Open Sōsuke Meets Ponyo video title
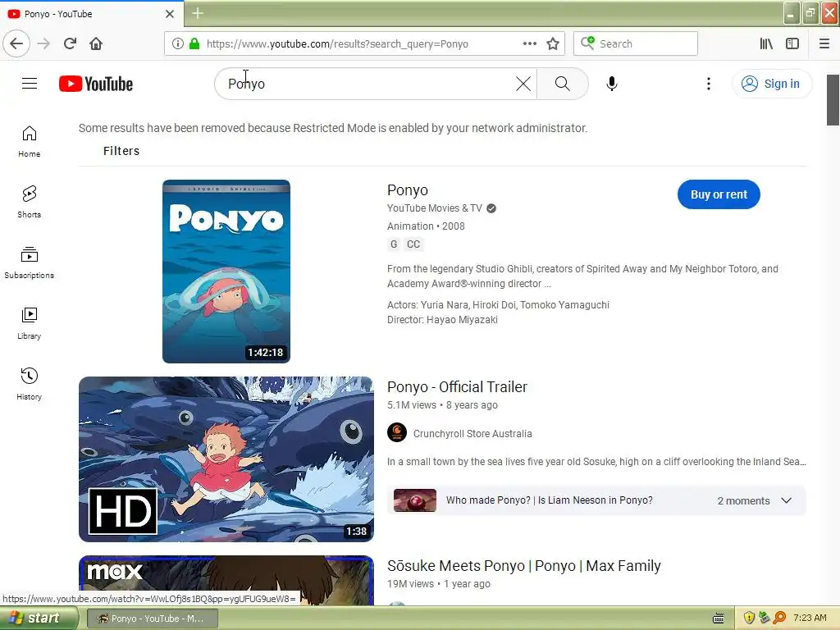This screenshot has height=630, width=840. (524, 566)
